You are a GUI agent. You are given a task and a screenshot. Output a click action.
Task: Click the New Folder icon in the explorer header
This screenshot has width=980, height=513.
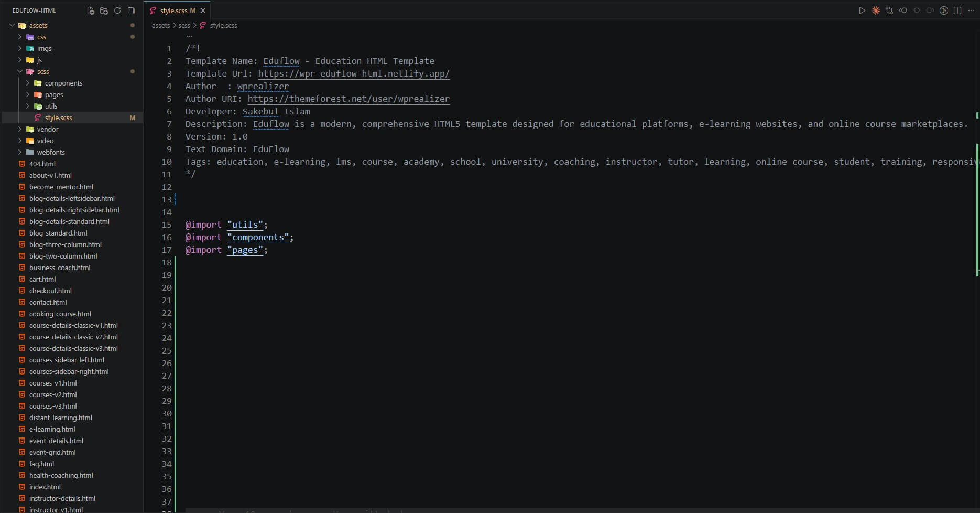(104, 10)
